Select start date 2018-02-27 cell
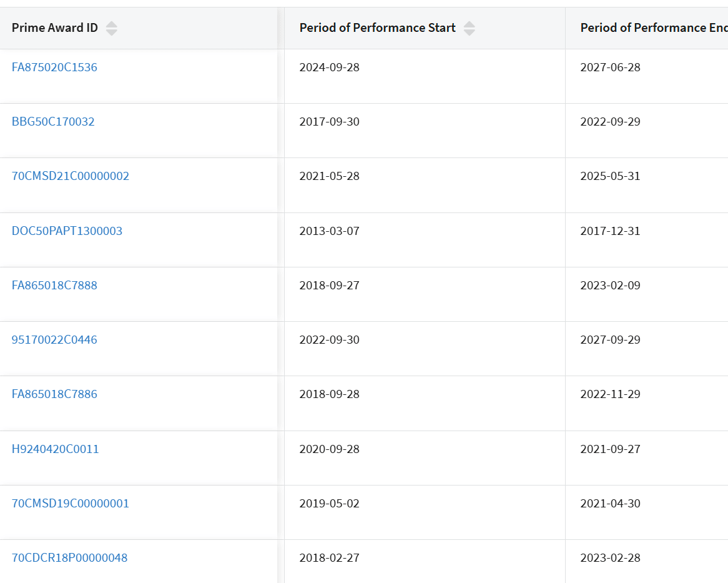This screenshot has height=583, width=728. [x=329, y=558]
